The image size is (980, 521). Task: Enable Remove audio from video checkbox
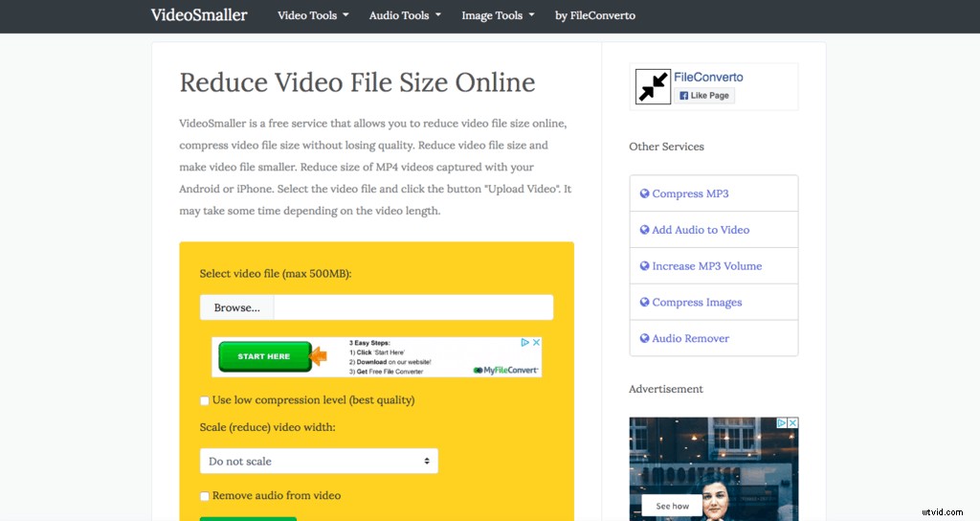click(x=205, y=496)
